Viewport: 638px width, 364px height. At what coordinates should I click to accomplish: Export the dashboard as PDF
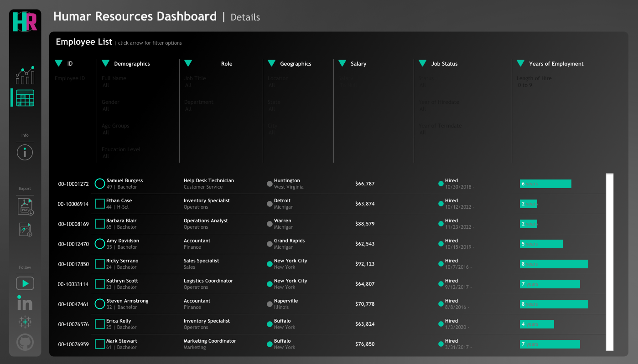(25, 206)
